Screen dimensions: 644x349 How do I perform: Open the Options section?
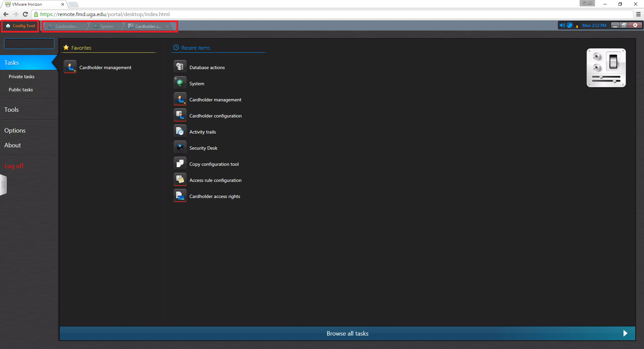pyautogui.click(x=15, y=131)
